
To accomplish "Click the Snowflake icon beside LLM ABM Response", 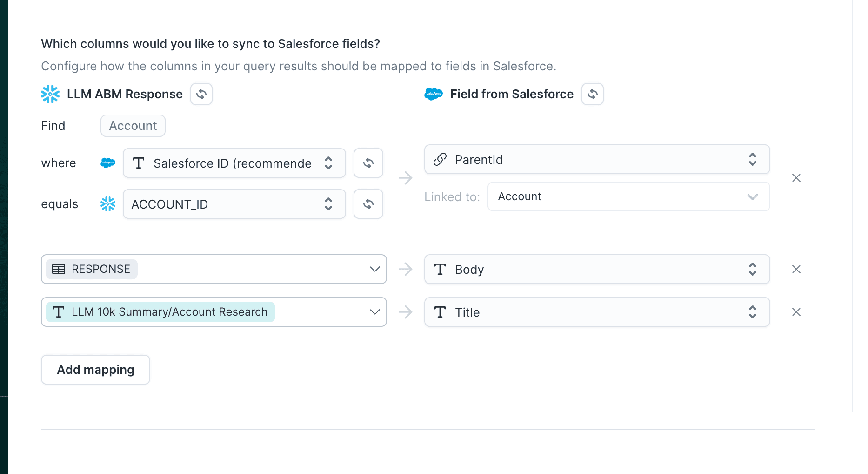I will click(50, 94).
